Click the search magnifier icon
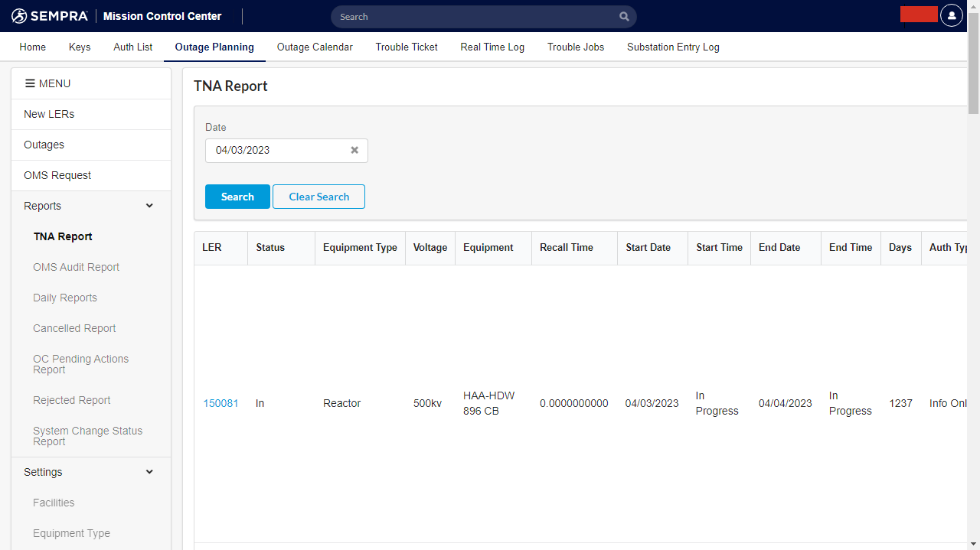 [x=624, y=16]
